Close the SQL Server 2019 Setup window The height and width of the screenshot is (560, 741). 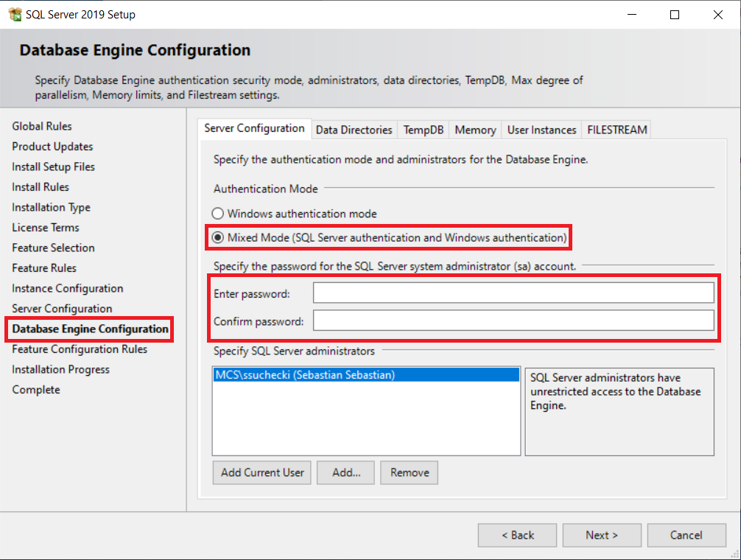(x=718, y=15)
